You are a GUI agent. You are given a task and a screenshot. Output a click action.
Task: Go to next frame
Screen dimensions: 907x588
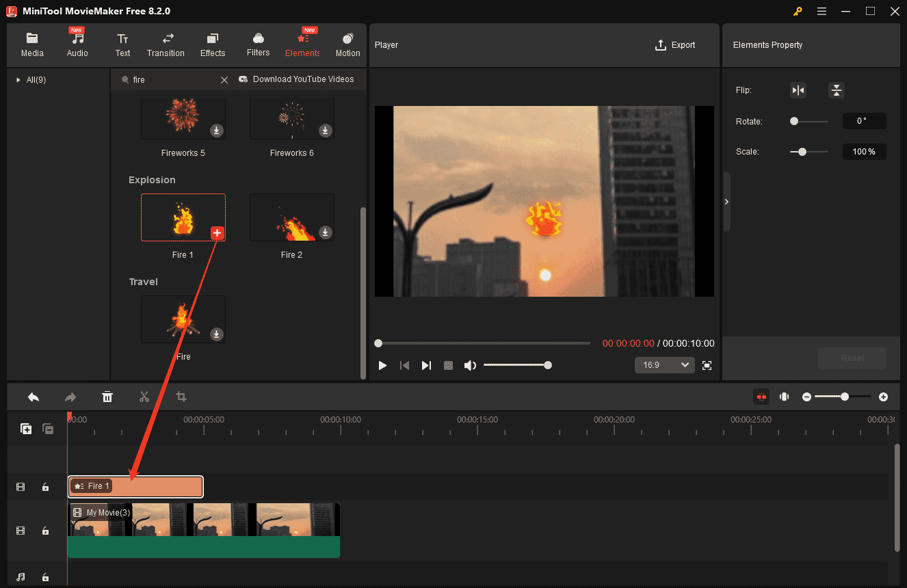tap(426, 366)
